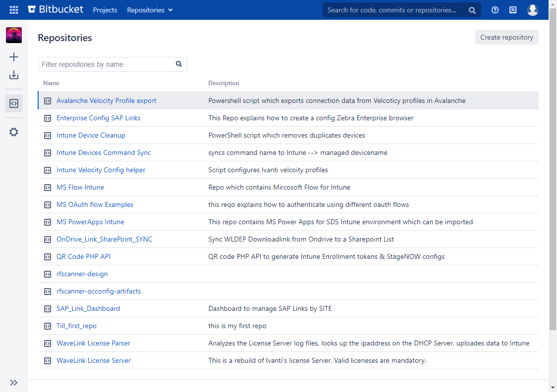
Task: Open WaveLink License Parser repository
Action: (94, 343)
